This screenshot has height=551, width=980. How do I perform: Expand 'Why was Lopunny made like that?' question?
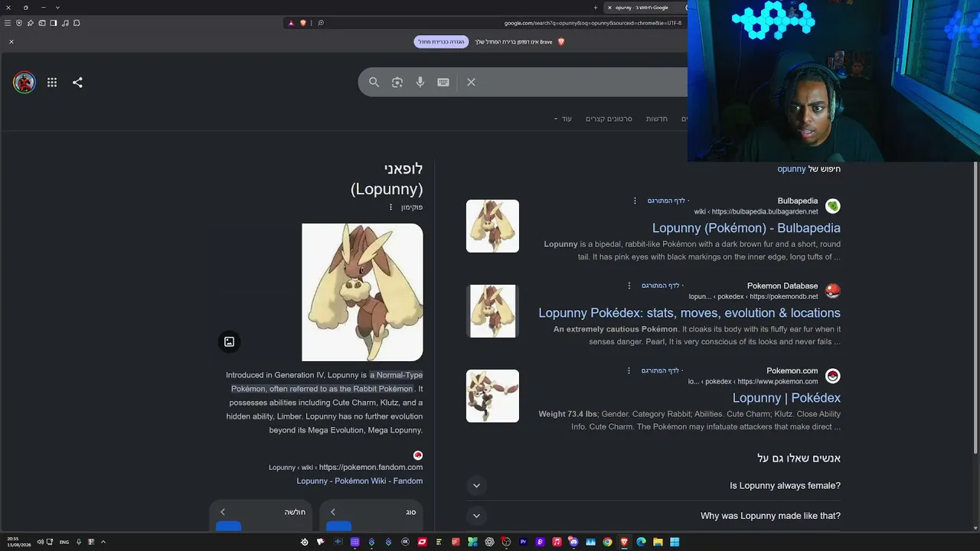pos(653,516)
